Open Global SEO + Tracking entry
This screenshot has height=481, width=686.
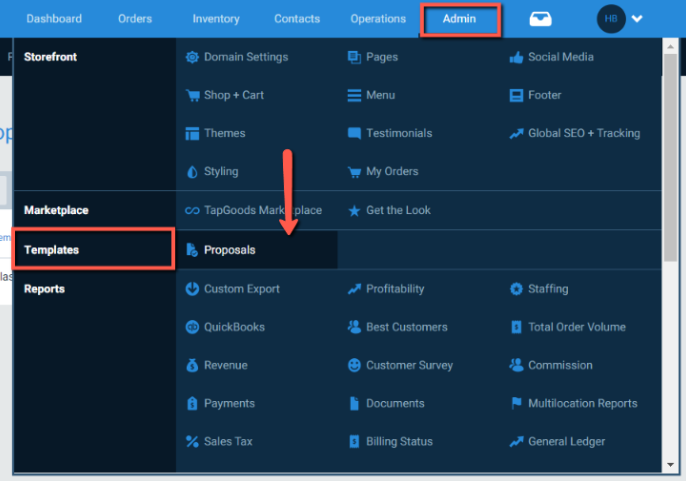584,133
